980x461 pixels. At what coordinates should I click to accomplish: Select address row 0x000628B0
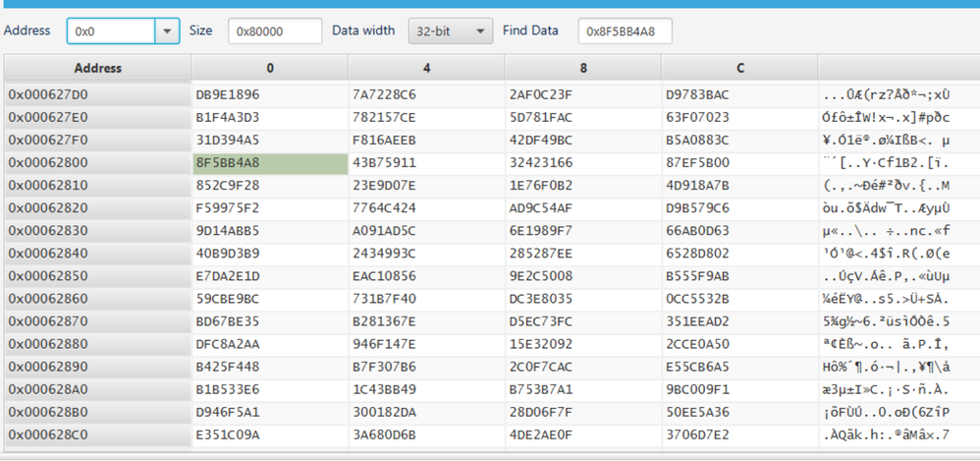tap(98, 412)
